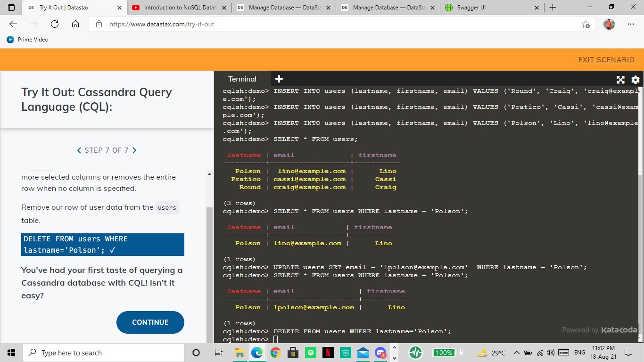Open the Edge three-dot menu
644x362 pixels.
coord(630,25)
